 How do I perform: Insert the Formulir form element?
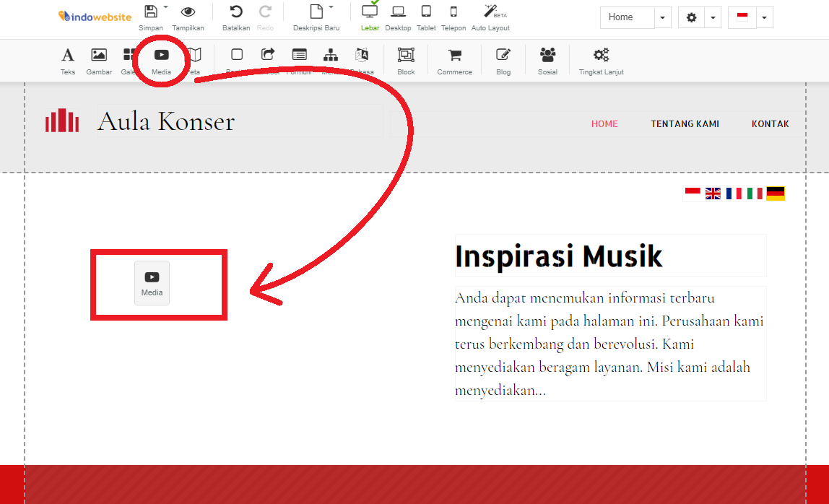(x=299, y=61)
